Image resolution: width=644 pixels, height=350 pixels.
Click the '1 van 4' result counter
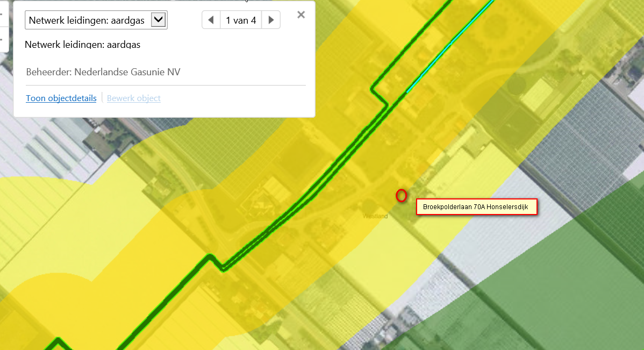click(x=241, y=20)
